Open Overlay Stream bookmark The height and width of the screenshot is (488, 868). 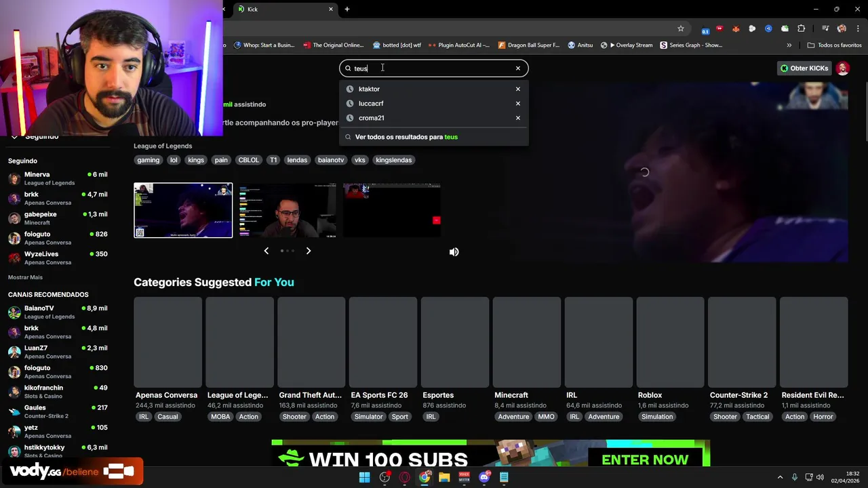click(627, 45)
